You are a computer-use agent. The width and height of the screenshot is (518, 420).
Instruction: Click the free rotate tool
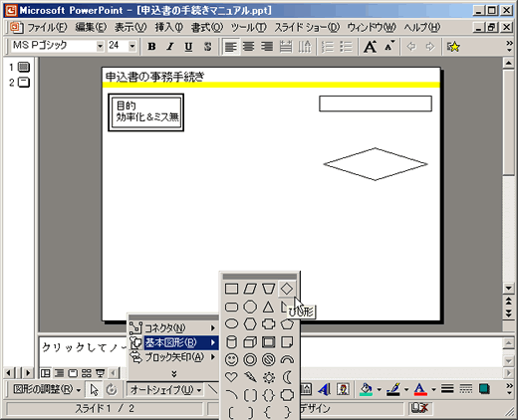tap(112, 389)
